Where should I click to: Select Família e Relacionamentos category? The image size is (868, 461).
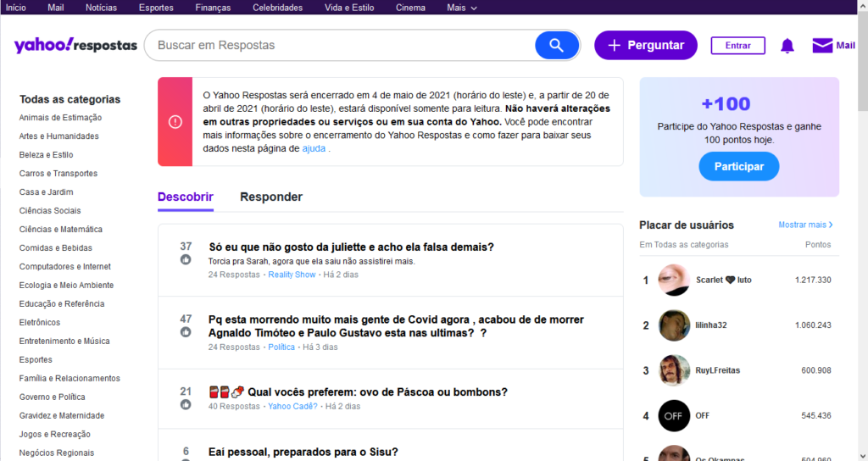70,378
